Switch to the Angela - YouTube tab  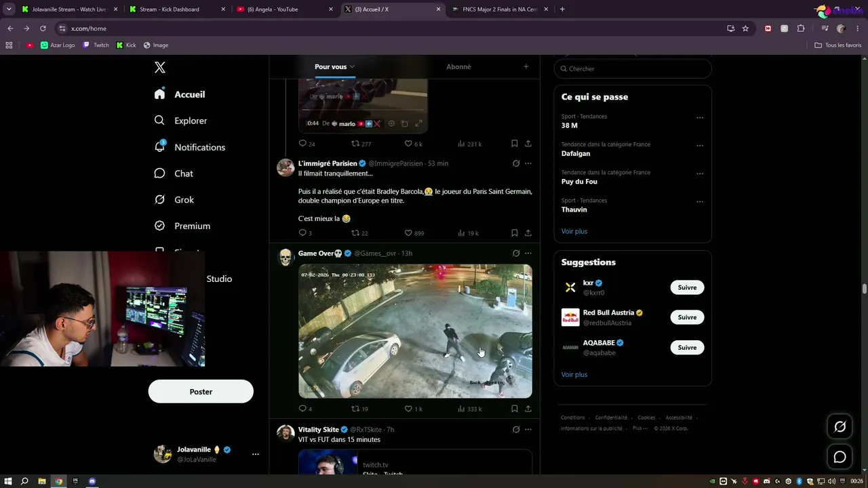point(284,9)
